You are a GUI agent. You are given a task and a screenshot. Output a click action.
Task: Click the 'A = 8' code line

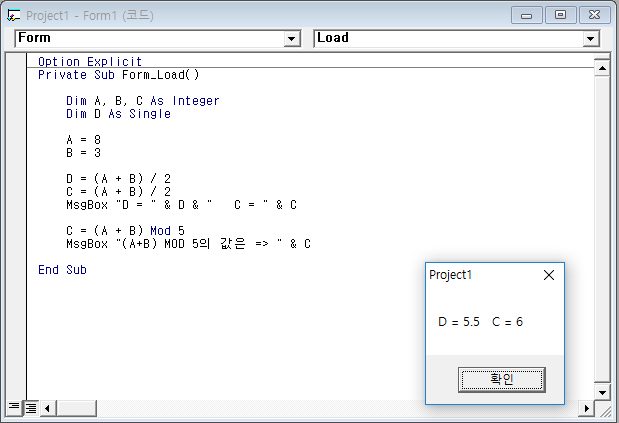coord(84,140)
